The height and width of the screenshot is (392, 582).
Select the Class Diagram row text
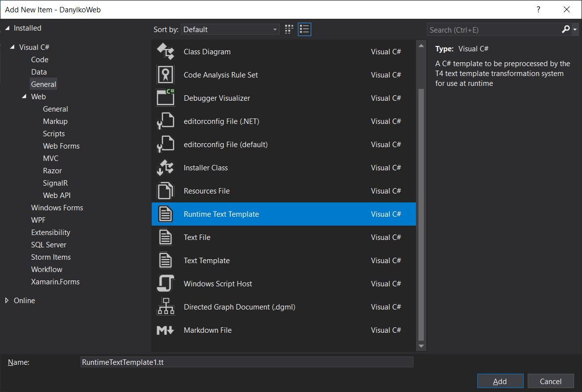coord(207,52)
